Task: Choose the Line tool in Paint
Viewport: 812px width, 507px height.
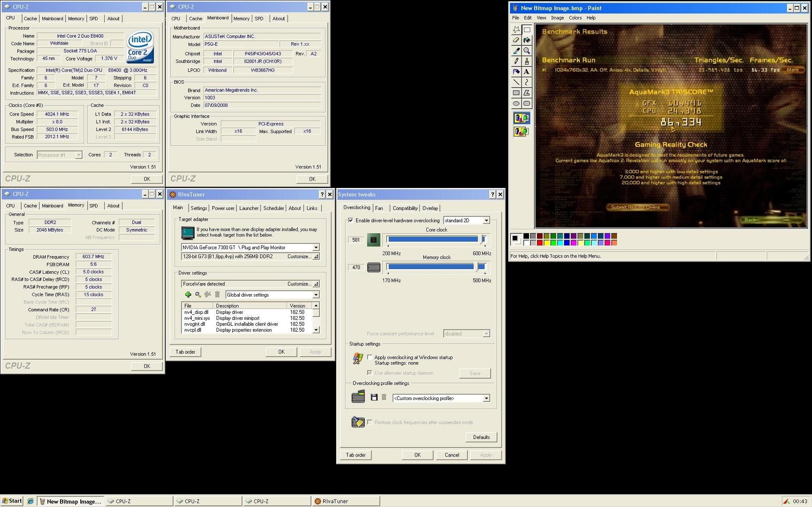Action: [516, 82]
